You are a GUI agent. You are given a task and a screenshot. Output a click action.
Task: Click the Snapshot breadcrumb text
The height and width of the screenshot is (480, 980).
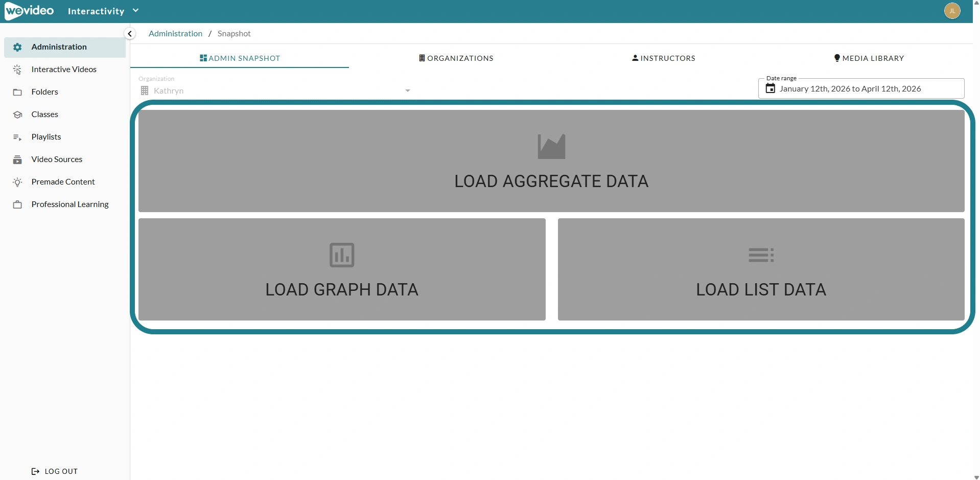(234, 34)
